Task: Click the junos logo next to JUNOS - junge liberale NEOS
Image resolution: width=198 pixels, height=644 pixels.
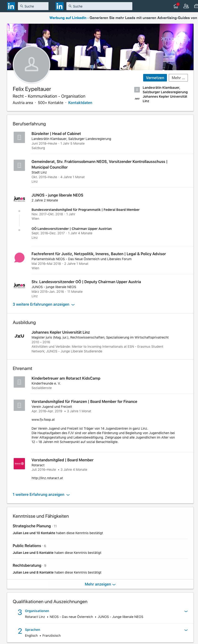Action: point(19,199)
